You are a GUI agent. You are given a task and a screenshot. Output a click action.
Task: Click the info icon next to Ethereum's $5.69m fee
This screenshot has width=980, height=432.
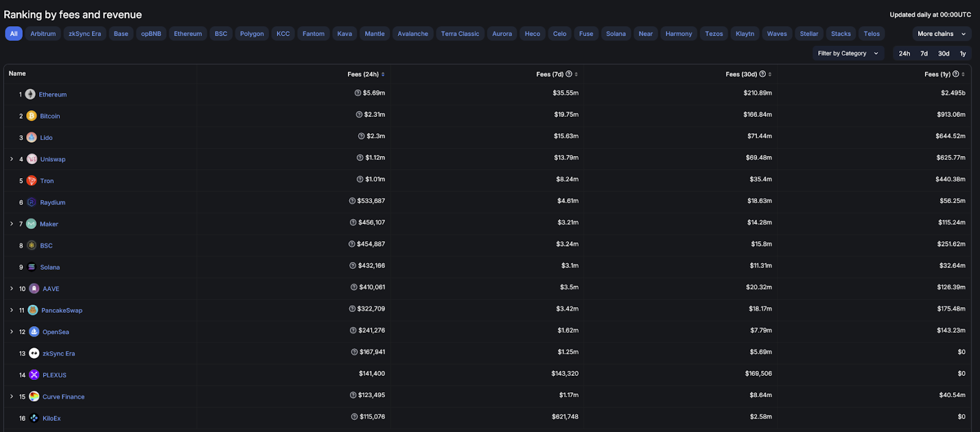coord(358,93)
